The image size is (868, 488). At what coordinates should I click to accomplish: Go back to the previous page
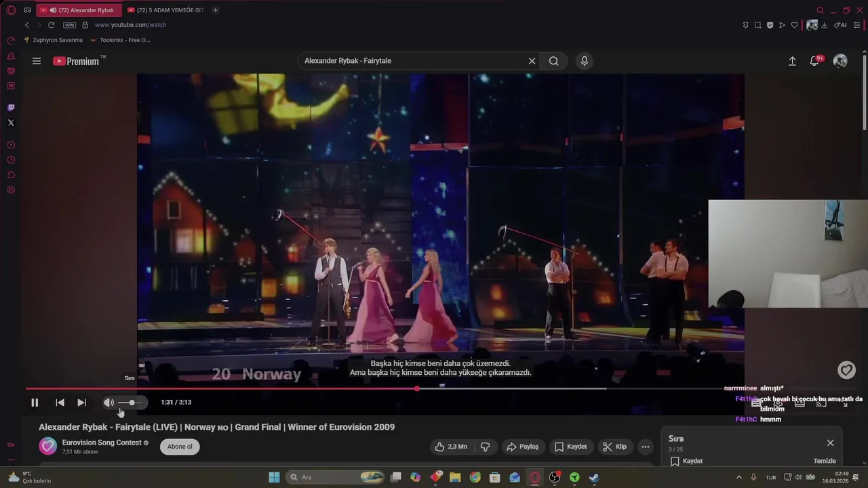(x=27, y=25)
